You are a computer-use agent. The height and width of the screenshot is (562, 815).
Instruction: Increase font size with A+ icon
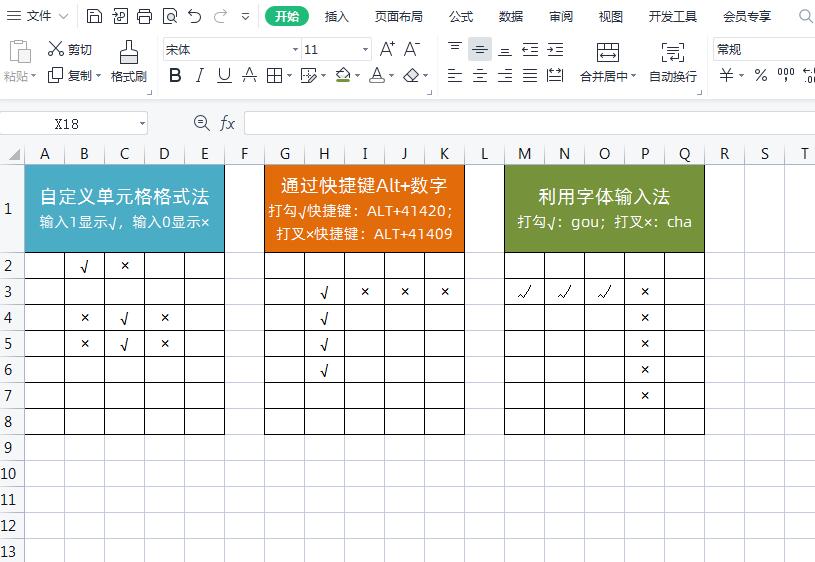[x=387, y=49]
